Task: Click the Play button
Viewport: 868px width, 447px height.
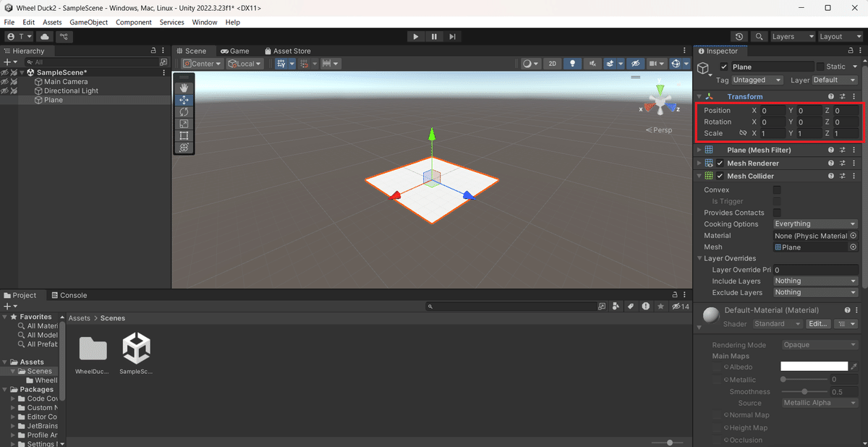Action: pyautogui.click(x=415, y=36)
